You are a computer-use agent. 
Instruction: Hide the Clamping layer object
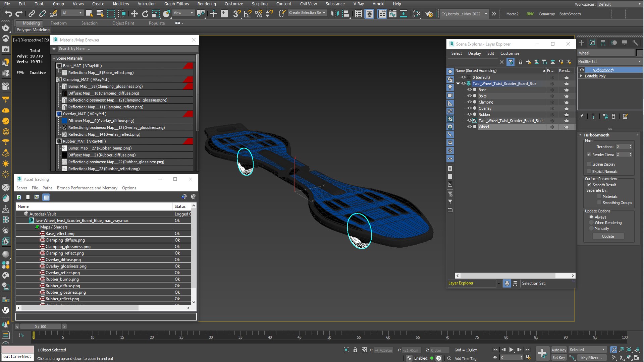(x=469, y=102)
